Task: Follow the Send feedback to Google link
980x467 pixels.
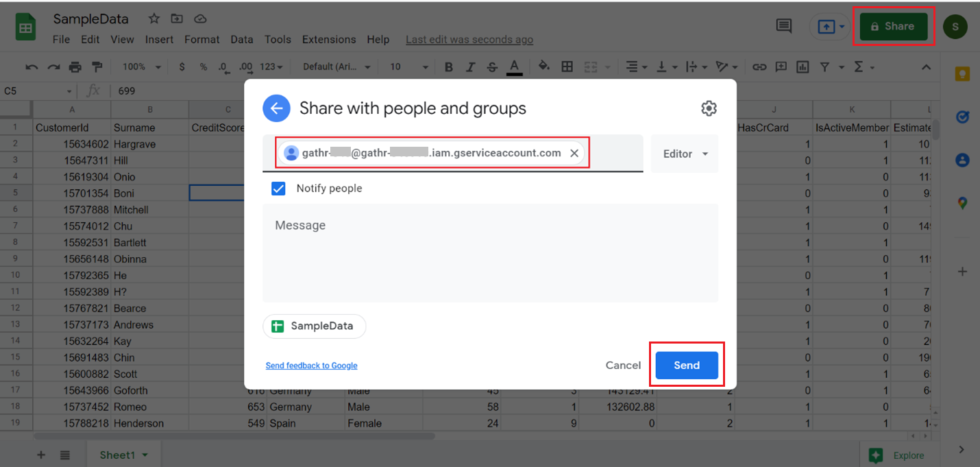Action: (x=311, y=365)
